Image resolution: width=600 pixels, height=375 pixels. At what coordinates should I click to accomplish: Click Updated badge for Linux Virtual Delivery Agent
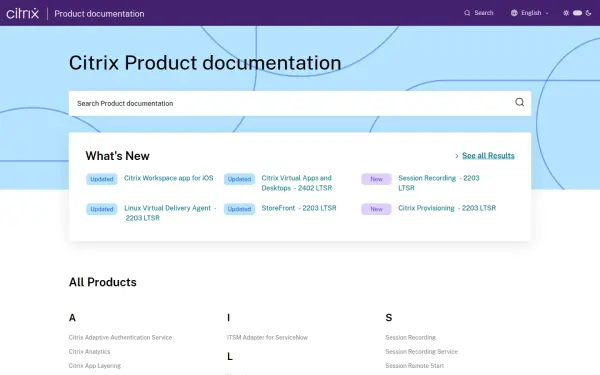[101, 209]
